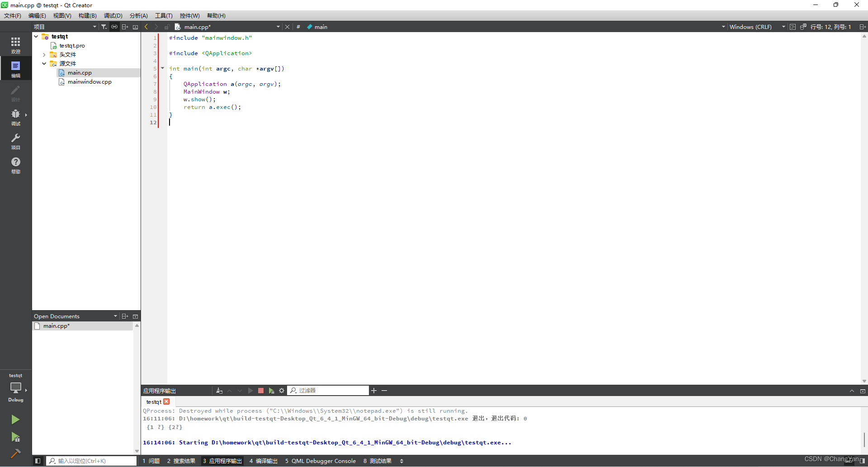Start debugging with the run-debug button
Screen dimensions: 868x467
[x=15, y=437]
